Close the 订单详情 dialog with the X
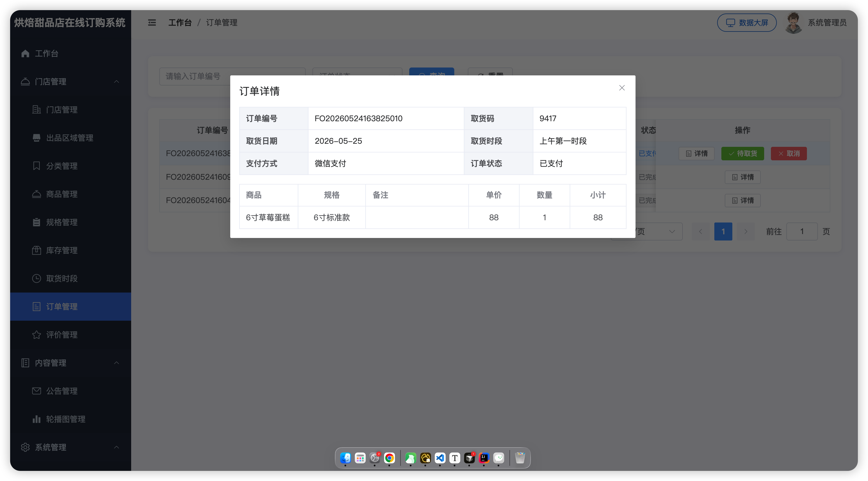The image size is (868, 481). point(622,88)
